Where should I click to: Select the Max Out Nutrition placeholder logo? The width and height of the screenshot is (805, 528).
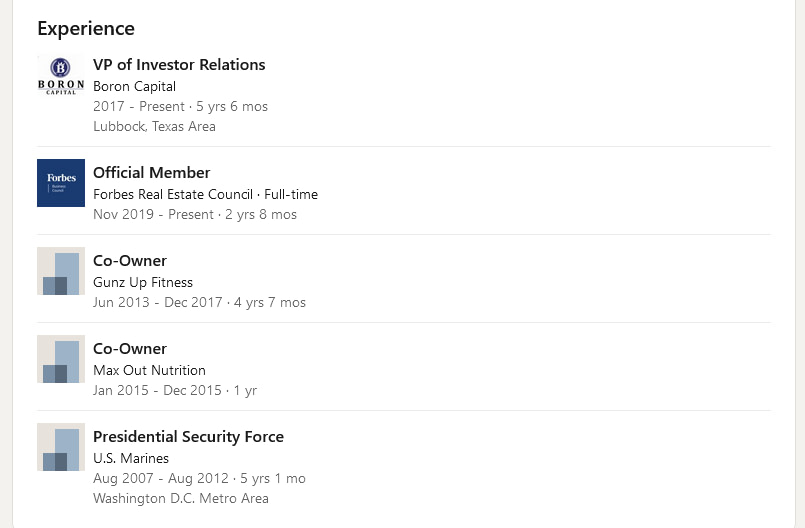point(61,359)
